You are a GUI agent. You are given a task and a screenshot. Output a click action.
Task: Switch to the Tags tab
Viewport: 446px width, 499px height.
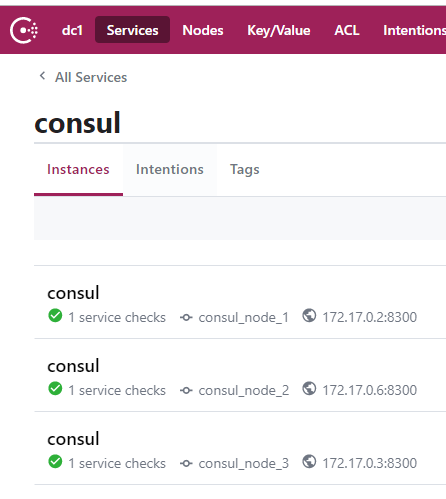[x=244, y=170]
